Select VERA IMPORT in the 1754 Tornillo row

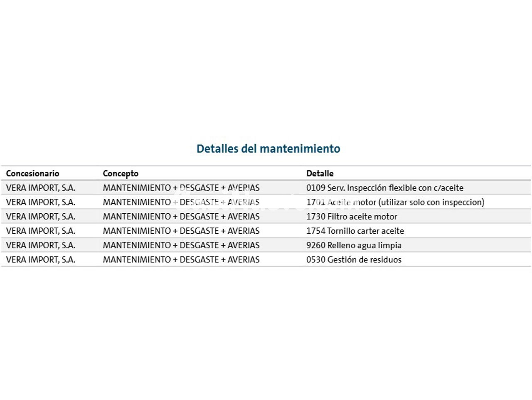click(41, 231)
